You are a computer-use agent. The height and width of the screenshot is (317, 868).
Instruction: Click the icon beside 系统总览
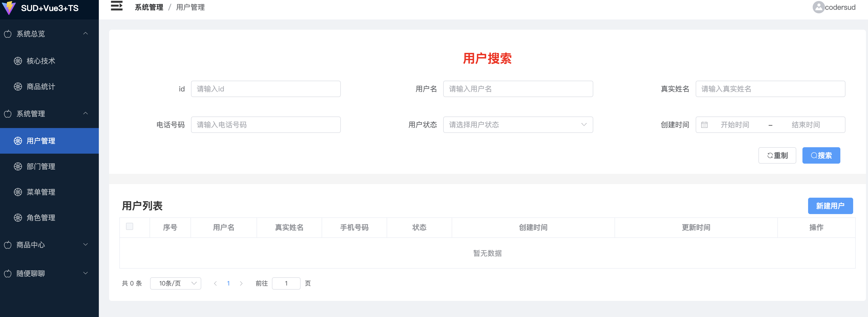[8, 34]
